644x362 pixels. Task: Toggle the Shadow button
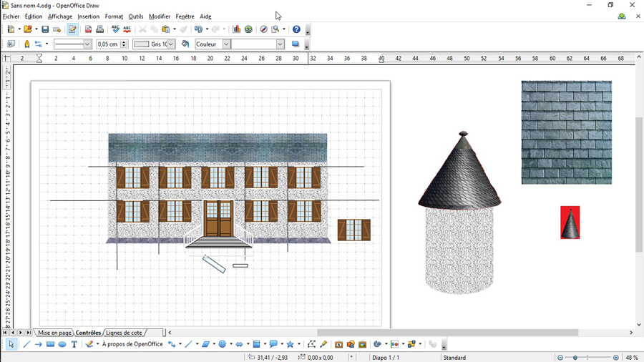295,44
